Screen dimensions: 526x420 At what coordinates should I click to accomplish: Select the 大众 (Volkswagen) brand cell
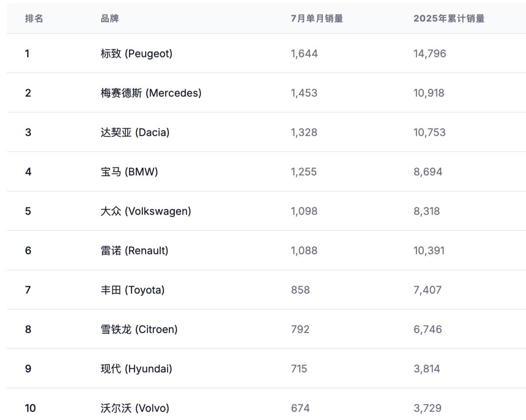(x=146, y=211)
